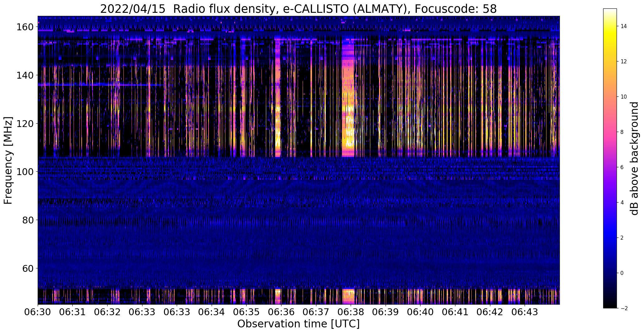The width and height of the screenshot is (644, 333).
Task: Click the bright burst column above 06:36
Action: (278, 98)
